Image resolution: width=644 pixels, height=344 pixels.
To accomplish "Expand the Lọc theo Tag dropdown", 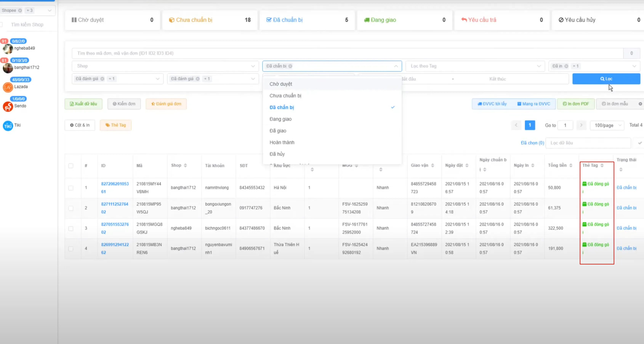I will pyautogui.click(x=475, y=66).
